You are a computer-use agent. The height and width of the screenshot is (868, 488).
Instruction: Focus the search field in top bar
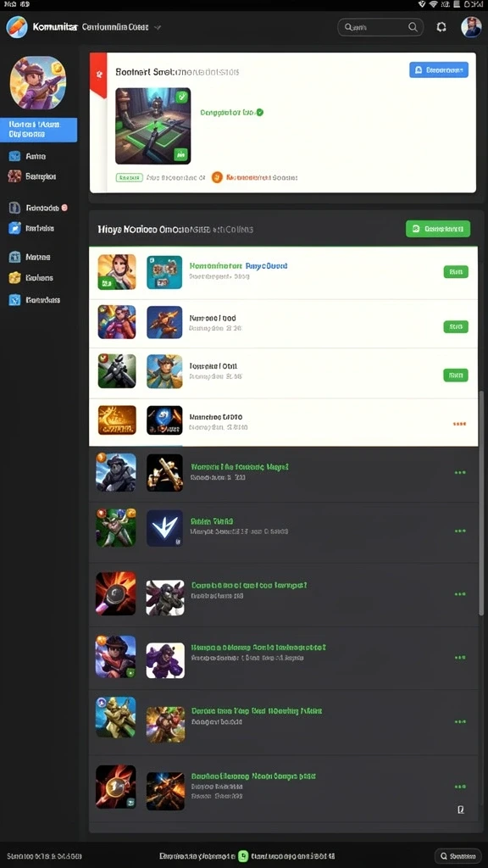pos(380,26)
